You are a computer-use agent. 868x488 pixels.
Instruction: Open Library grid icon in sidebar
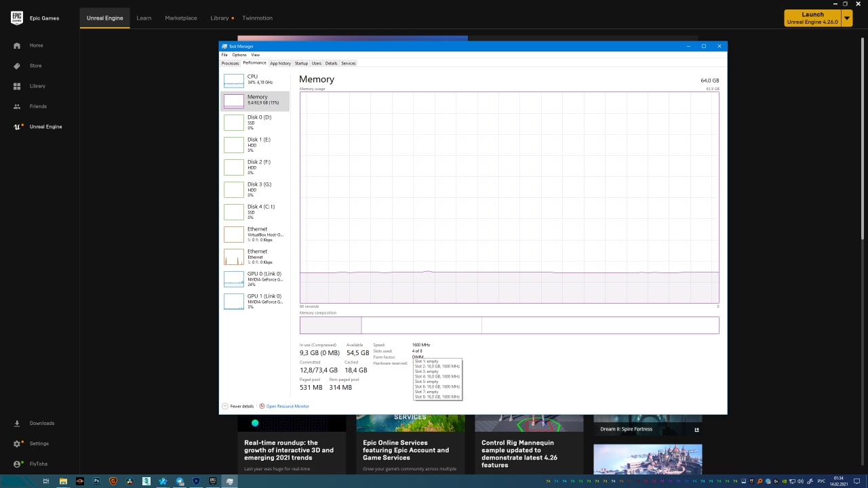17,86
